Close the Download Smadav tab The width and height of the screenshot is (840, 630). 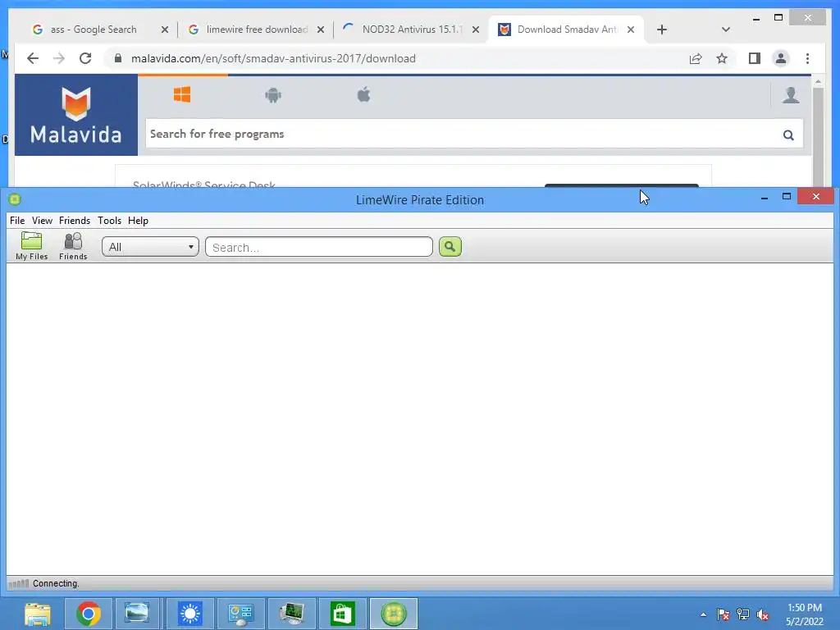[631, 30]
